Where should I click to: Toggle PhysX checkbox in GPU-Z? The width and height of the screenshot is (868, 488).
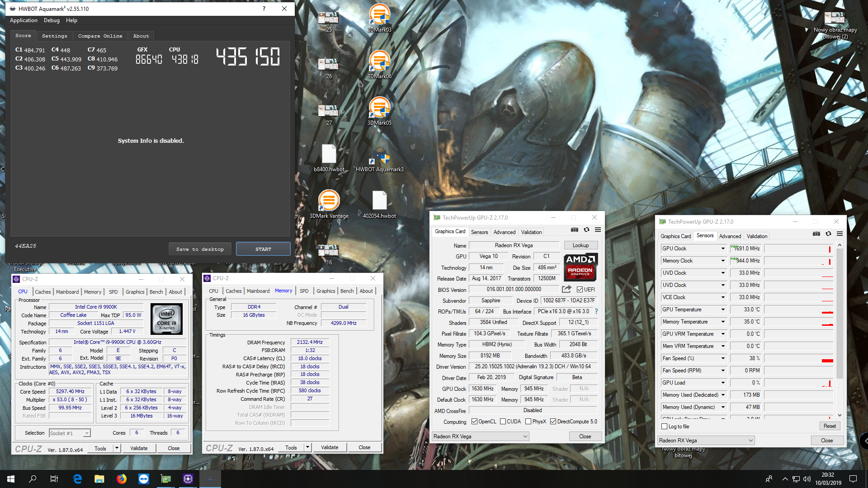pyautogui.click(x=528, y=422)
